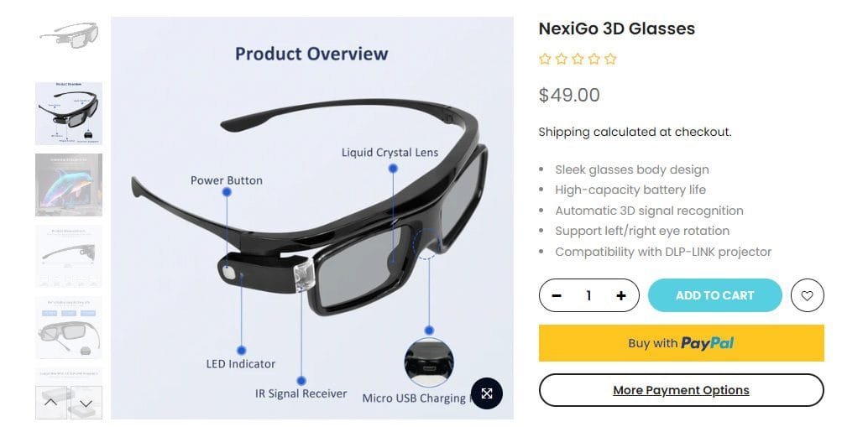Click the first rating star

[545, 60]
